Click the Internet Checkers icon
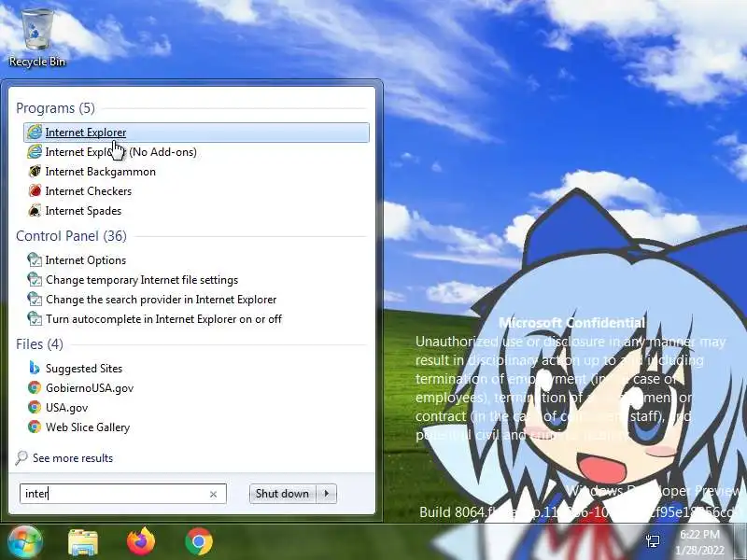This screenshot has height=560, width=747. [35, 191]
